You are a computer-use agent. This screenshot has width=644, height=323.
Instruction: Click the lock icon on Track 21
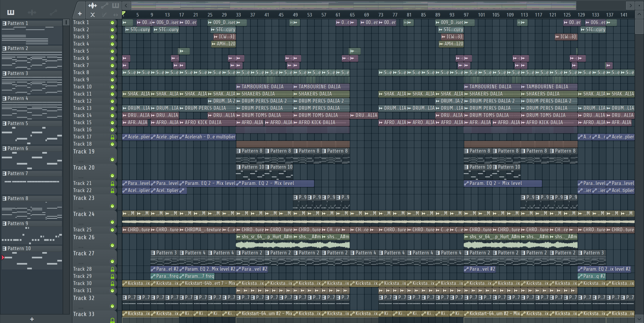click(112, 183)
